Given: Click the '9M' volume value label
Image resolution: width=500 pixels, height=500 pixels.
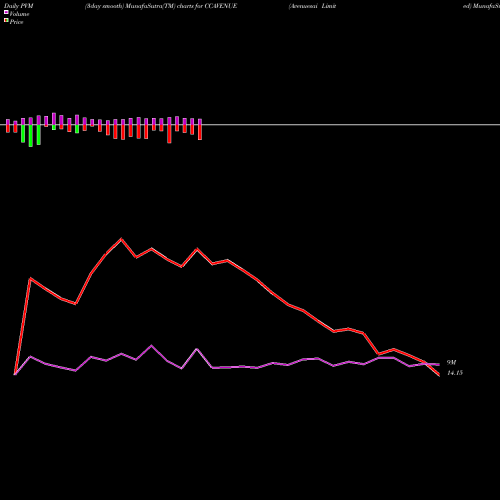Looking at the screenshot, I should tap(451, 362).
